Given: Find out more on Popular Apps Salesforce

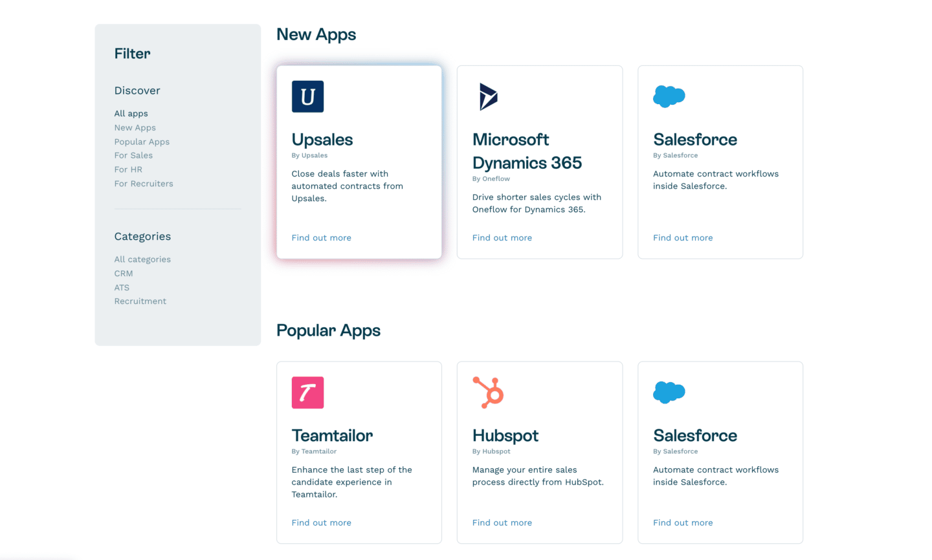Looking at the screenshot, I should click(683, 522).
